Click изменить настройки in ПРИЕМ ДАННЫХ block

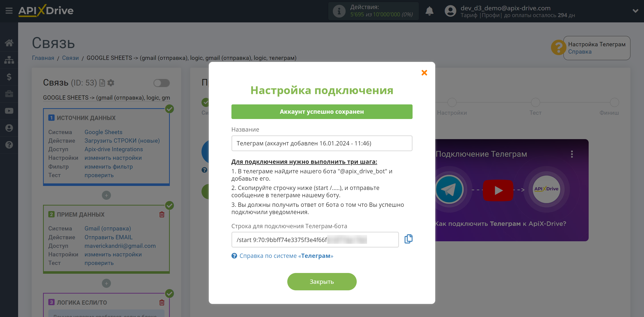[x=113, y=254]
